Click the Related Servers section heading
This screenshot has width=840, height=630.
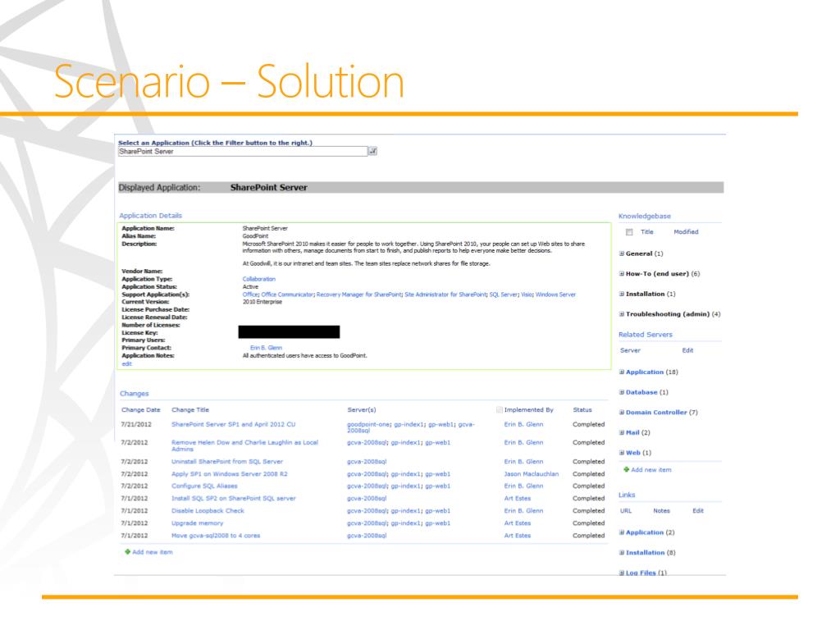(646, 335)
